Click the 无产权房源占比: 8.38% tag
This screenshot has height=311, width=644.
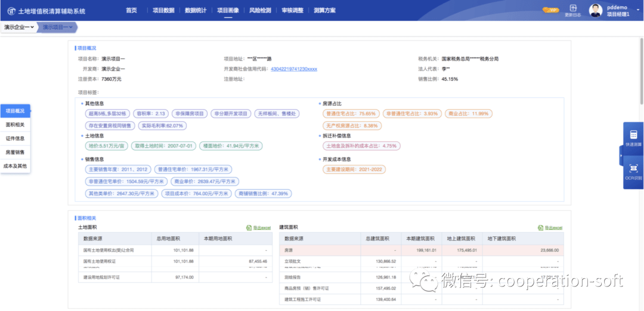352,125
